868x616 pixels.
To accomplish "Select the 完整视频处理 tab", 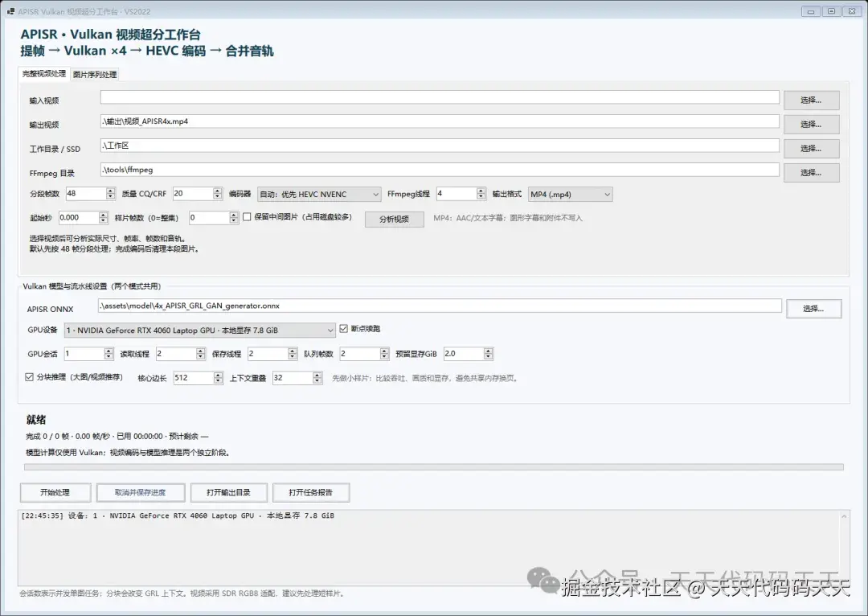I will [x=43, y=73].
